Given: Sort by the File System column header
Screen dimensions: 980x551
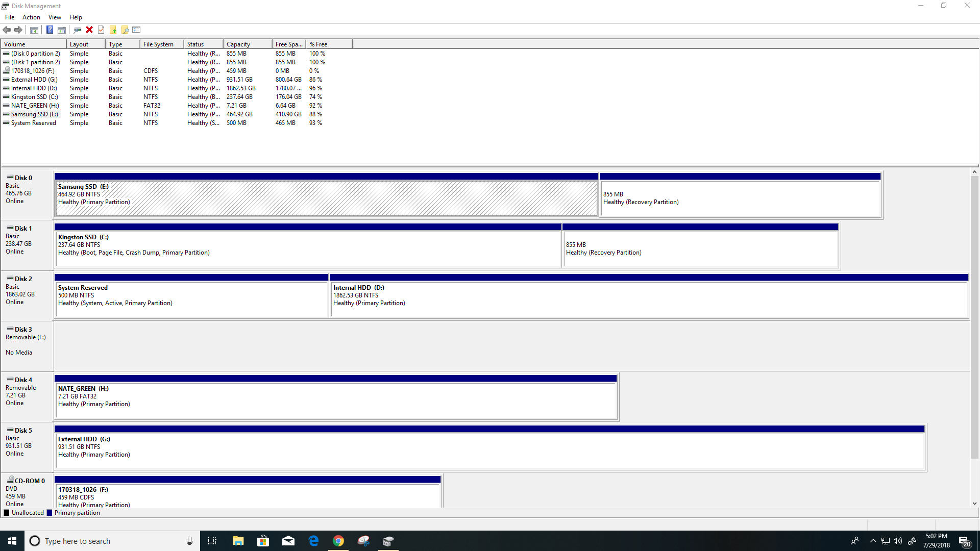Looking at the screenshot, I should [x=162, y=44].
